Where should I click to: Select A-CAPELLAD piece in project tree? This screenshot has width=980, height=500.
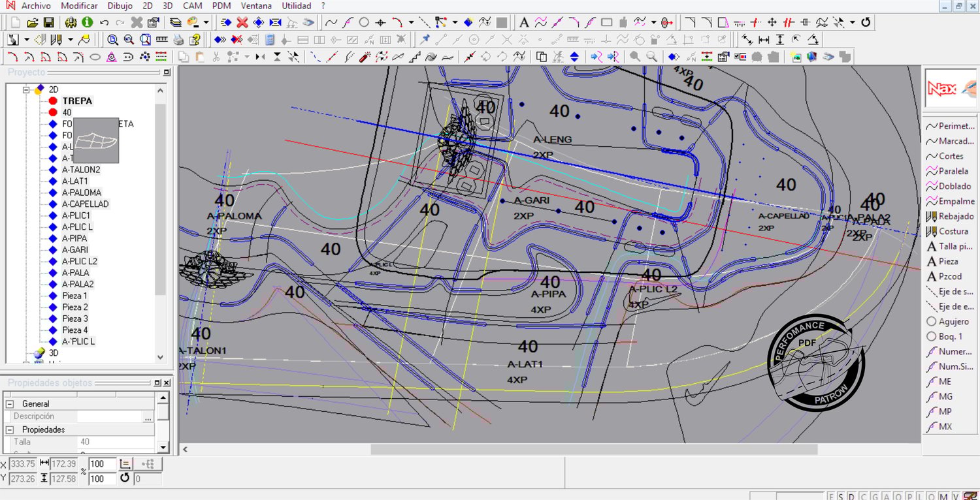[85, 204]
